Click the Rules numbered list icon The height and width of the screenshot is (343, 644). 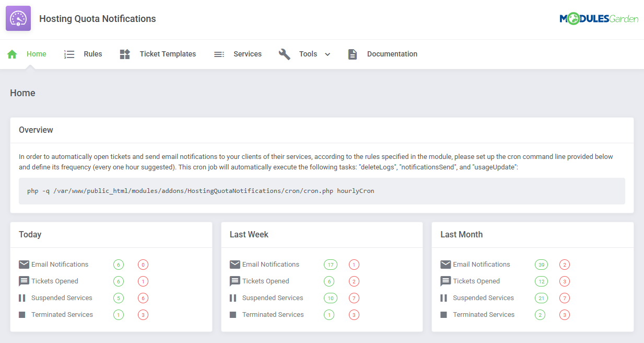69,54
